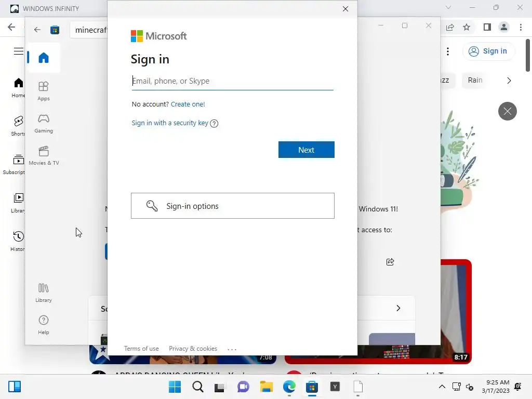Click Create one! link
Image resolution: width=532 pixels, height=399 pixels.
click(188, 104)
